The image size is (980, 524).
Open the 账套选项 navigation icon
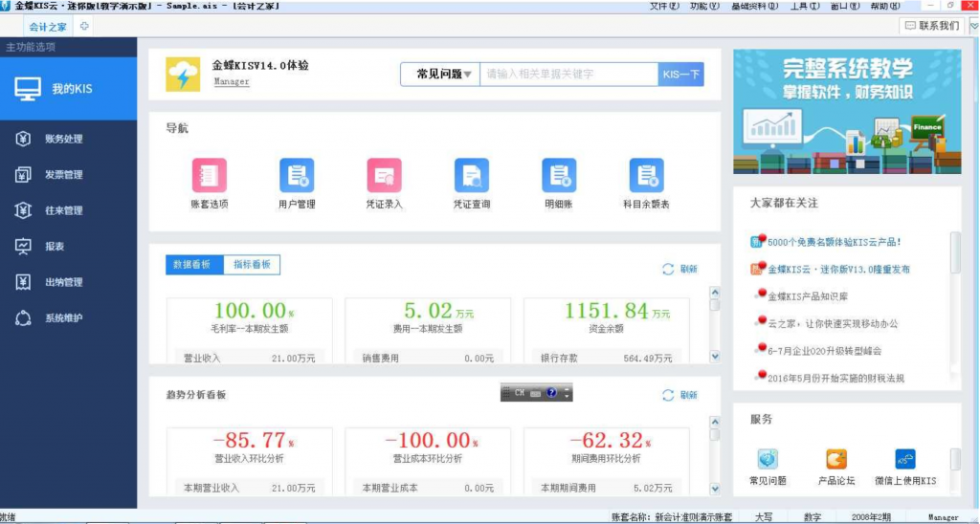click(210, 176)
